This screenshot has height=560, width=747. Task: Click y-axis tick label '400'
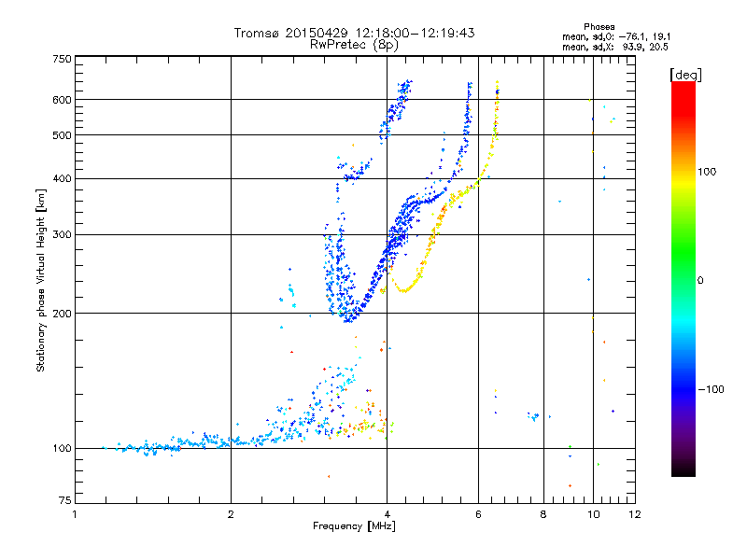click(x=63, y=179)
